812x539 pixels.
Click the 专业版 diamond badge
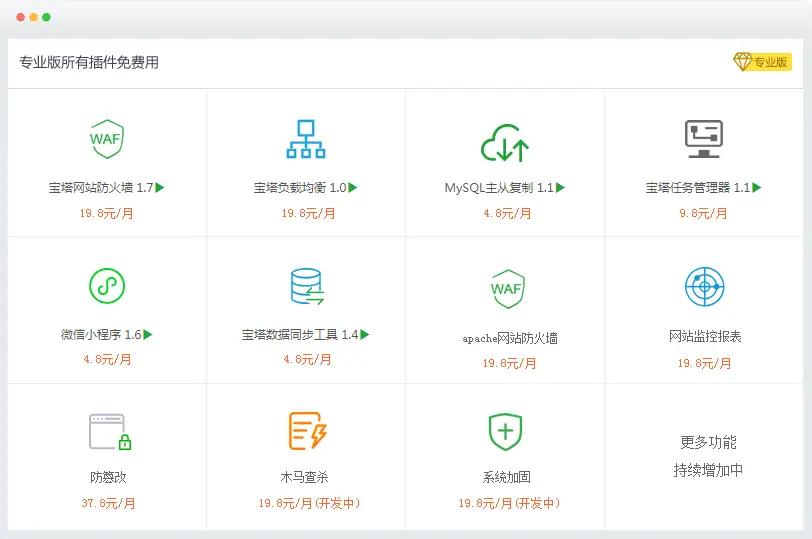pyautogui.click(x=762, y=62)
